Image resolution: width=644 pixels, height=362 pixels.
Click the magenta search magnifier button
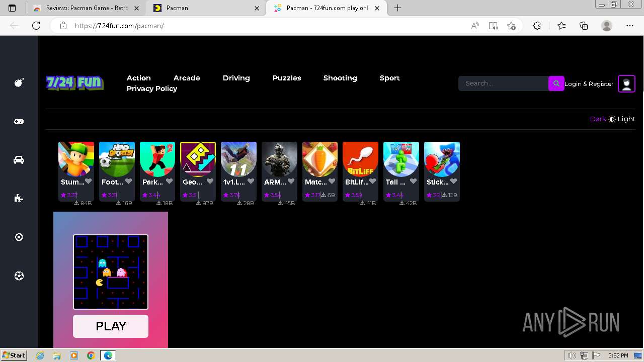coord(556,83)
